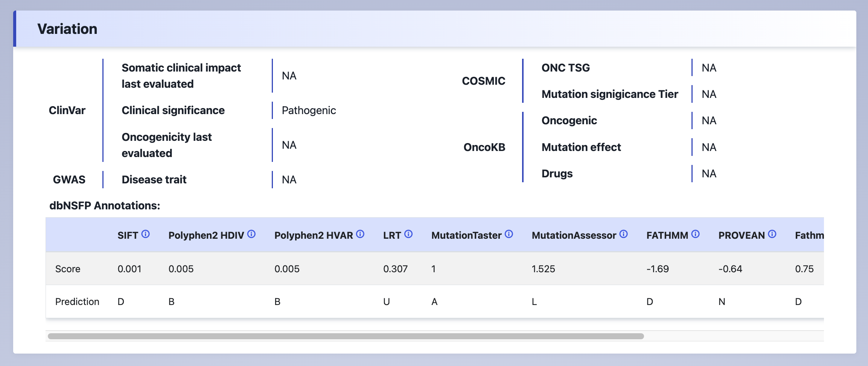Click the horizontal scrollbar under the table
The width and height of the screenshot is (868, 366).
[346, 336]
